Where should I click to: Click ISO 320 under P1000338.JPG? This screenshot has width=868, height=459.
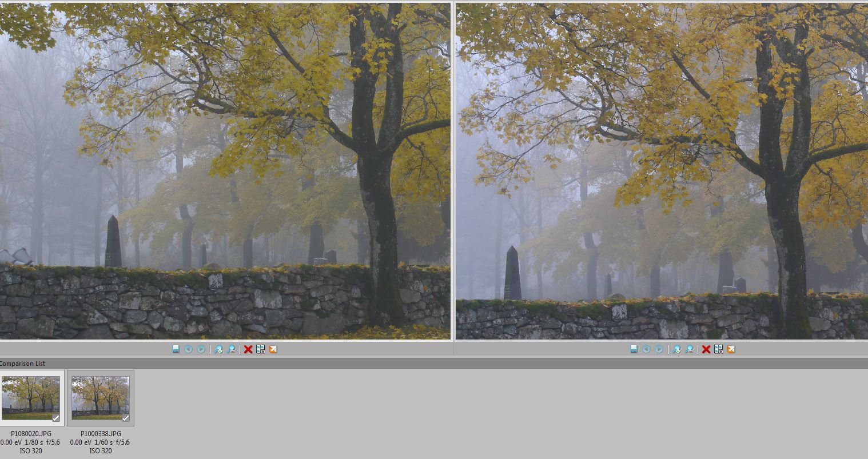101,451
